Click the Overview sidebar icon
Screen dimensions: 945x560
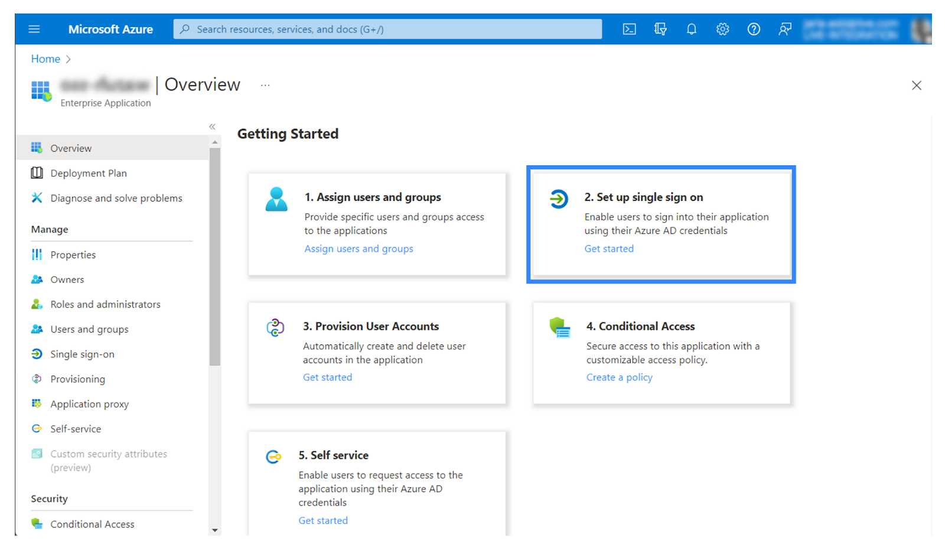pyautogui.click(x=37, y=148)
